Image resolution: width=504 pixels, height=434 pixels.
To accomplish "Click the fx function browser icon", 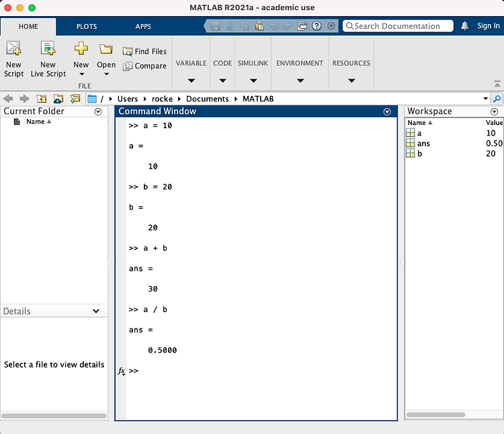I will pyautogui.click(x=121, y=372).
